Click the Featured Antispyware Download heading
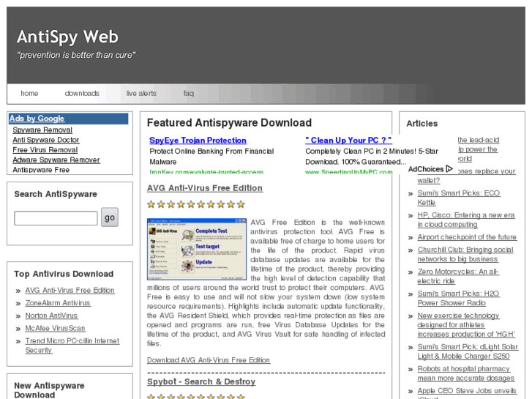 (x=229, y=122)
